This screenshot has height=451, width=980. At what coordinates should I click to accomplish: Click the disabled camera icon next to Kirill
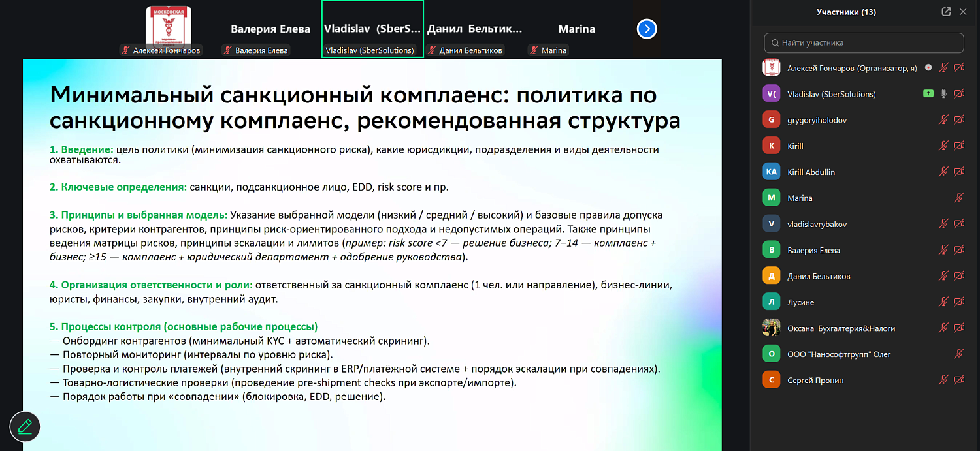tap(958, 146)
